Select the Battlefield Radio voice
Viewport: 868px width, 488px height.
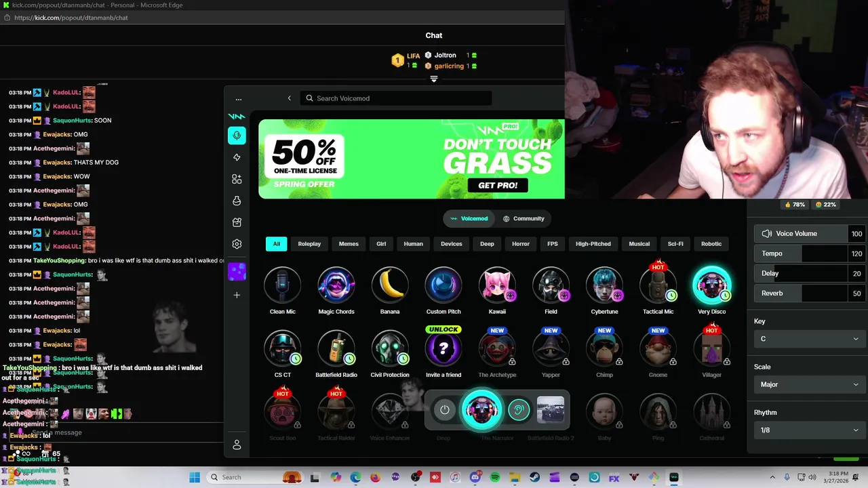336,348
